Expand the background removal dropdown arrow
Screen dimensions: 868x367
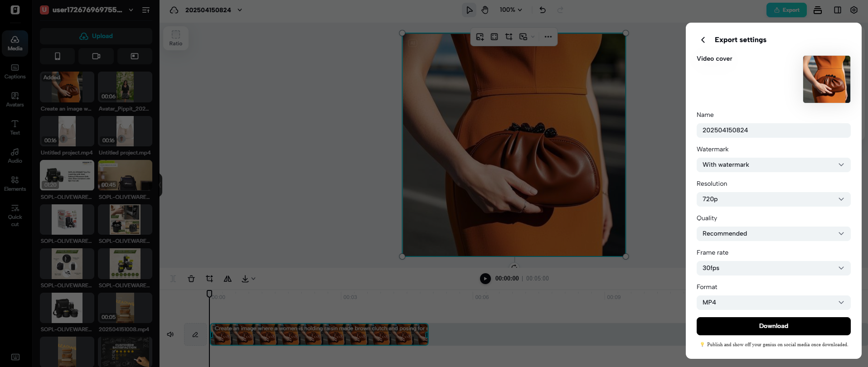coord(533,37)
